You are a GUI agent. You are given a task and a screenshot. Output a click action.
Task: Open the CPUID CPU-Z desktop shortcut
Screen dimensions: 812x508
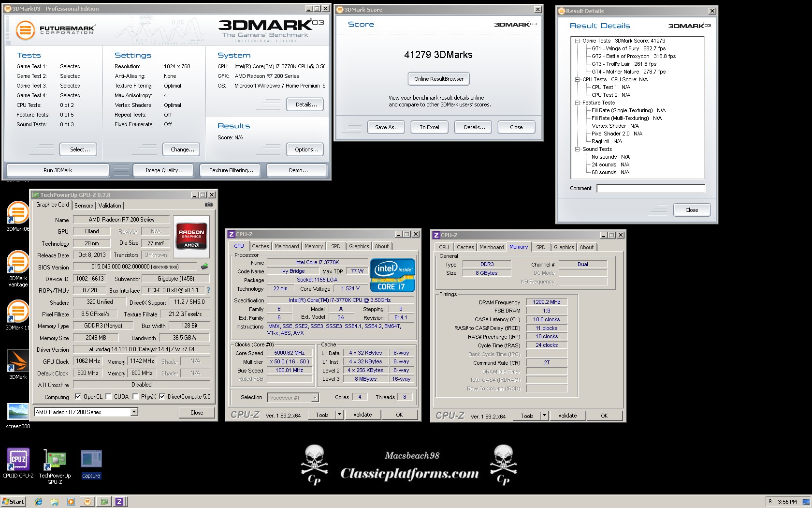(x=18, y=463)
